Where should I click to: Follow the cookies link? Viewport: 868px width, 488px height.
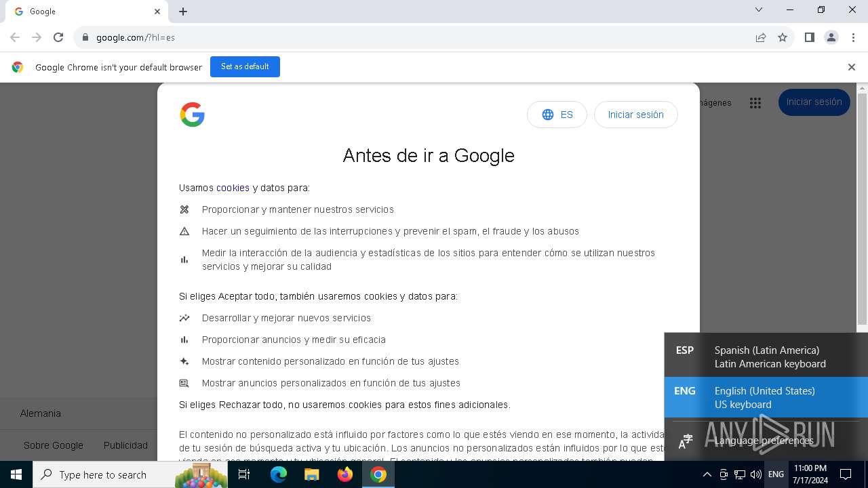[233, 188]
